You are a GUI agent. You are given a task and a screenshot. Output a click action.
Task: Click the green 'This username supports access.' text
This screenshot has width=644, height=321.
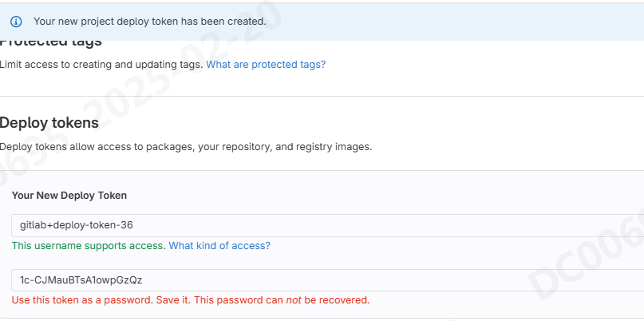click(x=89, y=246)
